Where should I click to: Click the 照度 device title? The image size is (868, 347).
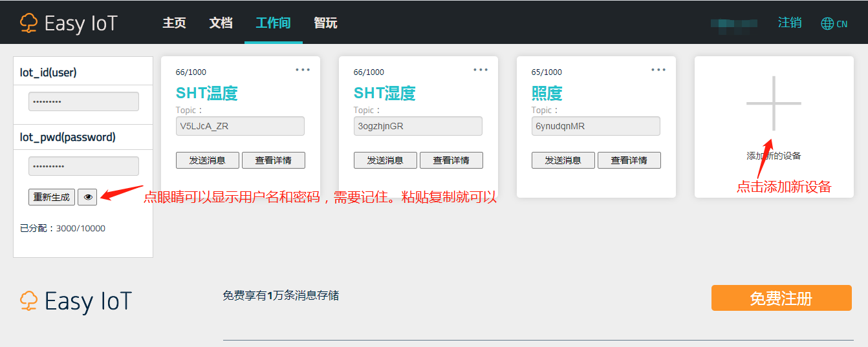click(x=547, y=93)
